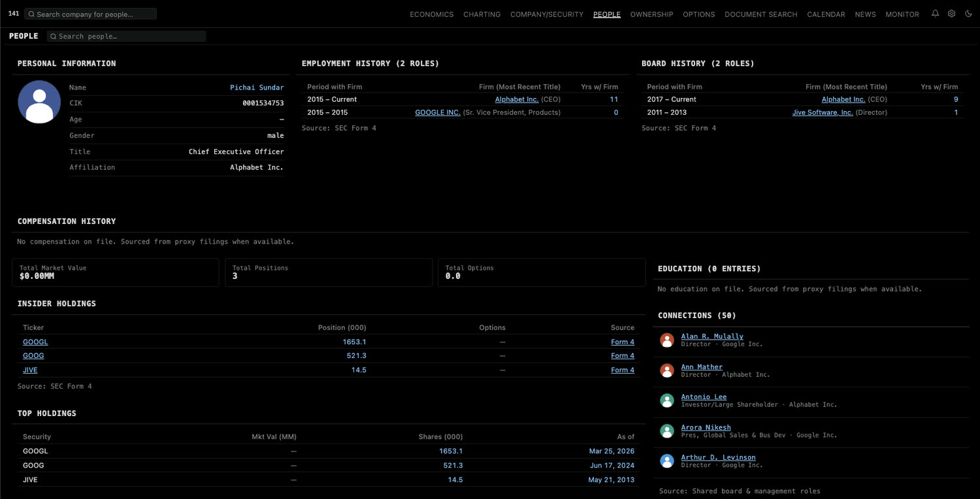This screenshot has height=499, width=980.
Task: Open Form 4 source for GOOG
Action: [x=623, y=356]
